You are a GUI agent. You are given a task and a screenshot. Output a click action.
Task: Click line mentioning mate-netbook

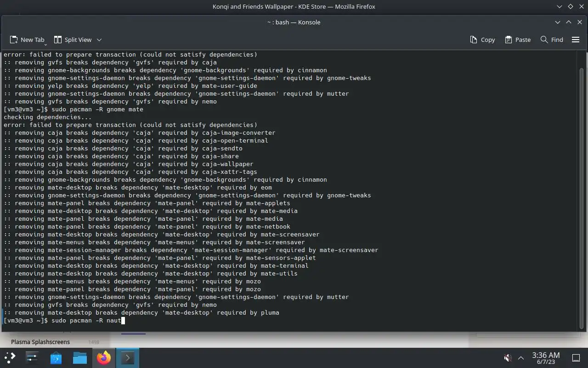(x=147, y=226)
